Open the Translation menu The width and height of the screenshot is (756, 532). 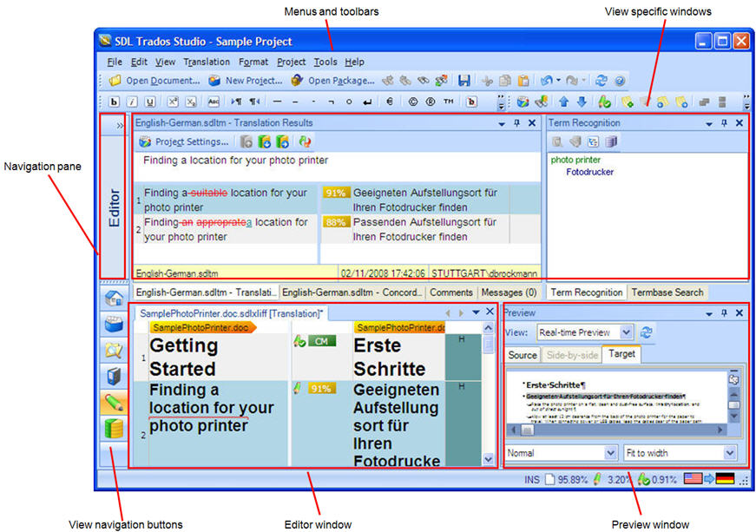tap(207, 62)
